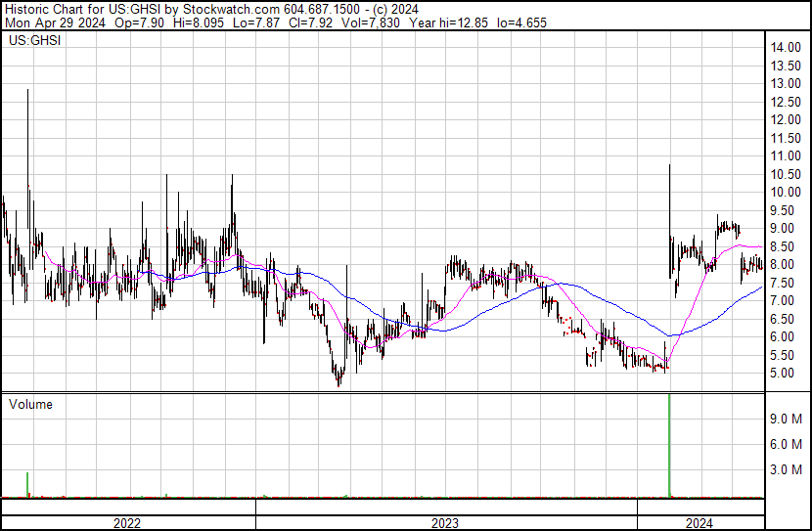
Task: Select the 2024 year label on timeline
Action: click(x=699, y=522)
